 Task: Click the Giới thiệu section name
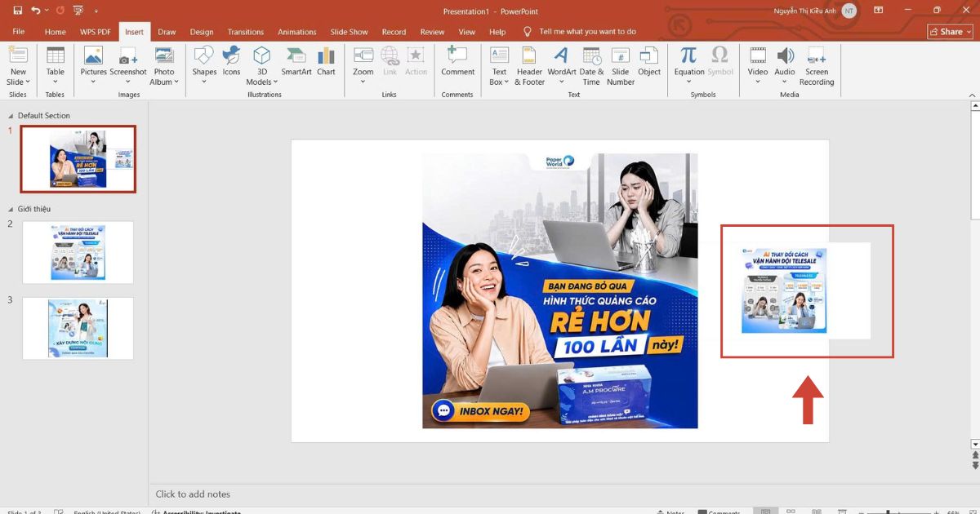(x=34, y=210)
